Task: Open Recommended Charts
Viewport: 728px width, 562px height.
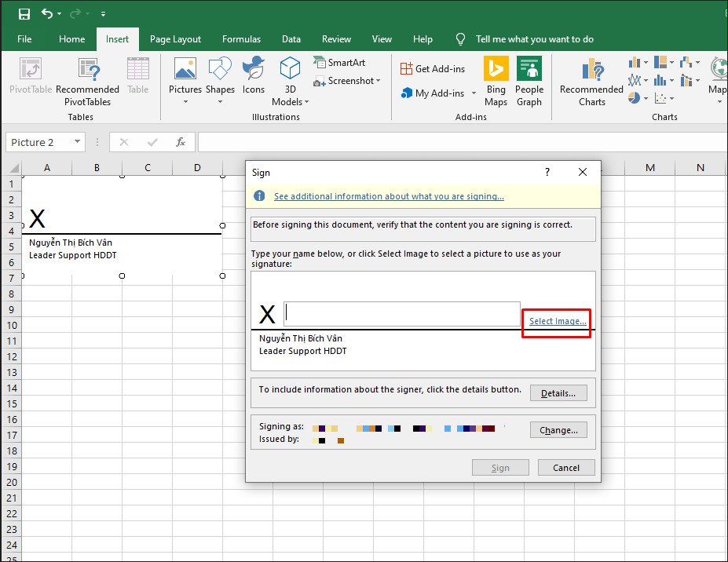Action: (591, 82)
